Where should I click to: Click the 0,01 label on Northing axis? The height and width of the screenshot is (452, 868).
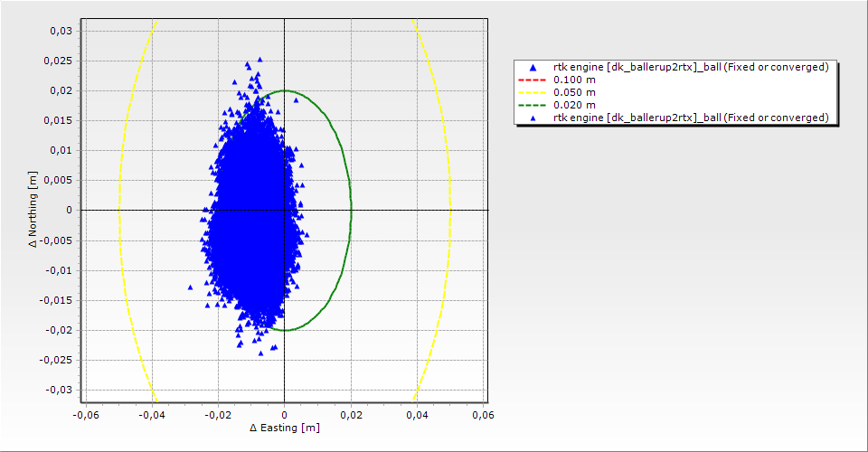click(61, 150)
